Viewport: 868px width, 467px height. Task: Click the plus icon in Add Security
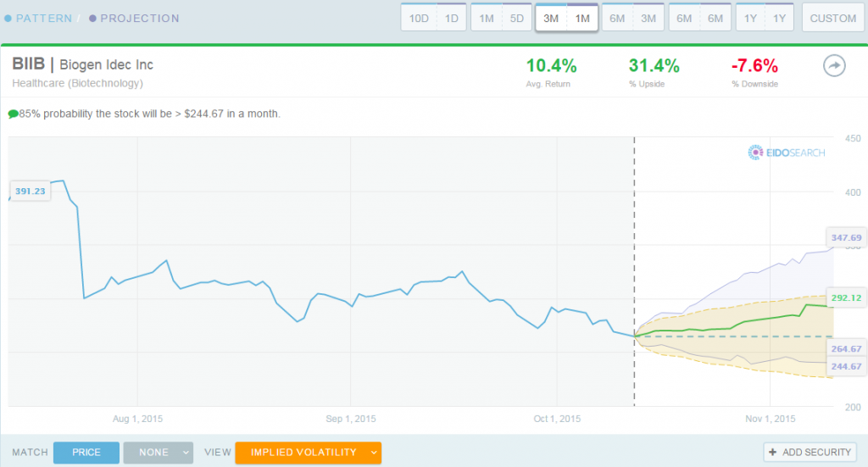click(773, 452)
